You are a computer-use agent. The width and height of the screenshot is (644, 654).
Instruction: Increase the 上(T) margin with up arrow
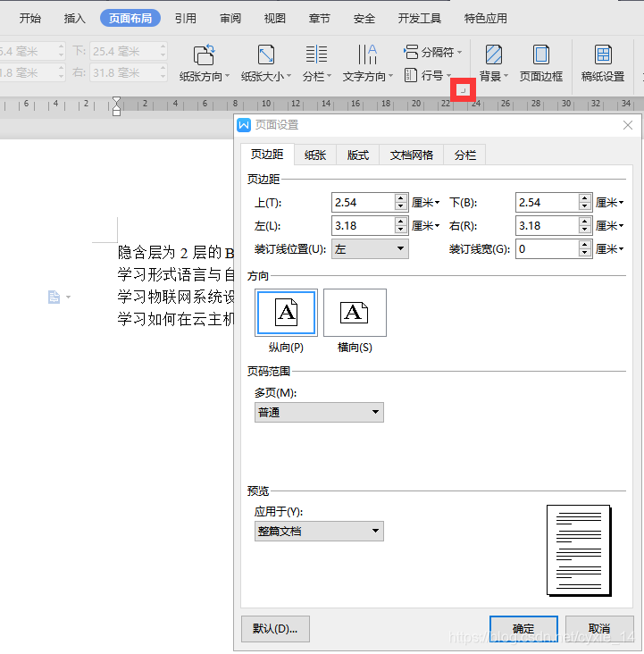tap(401, 198)
